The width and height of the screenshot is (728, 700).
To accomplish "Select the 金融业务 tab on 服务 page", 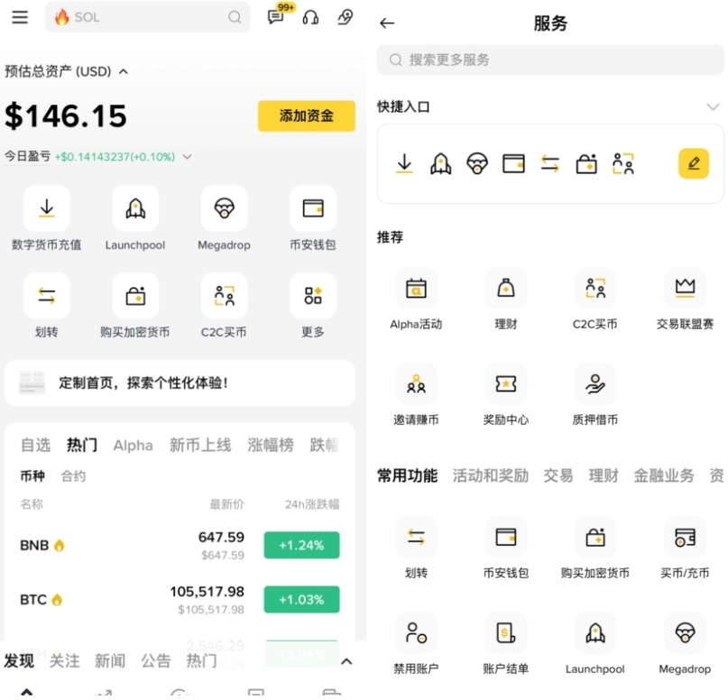I will click(664, 475).
